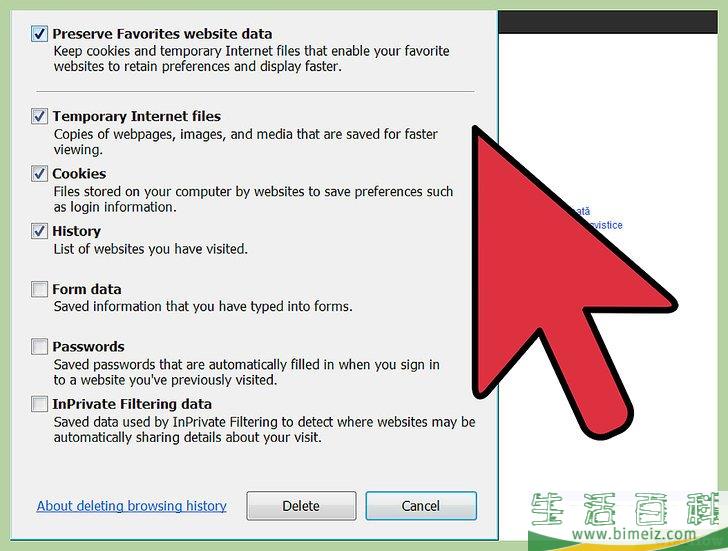Screen dimensions: 728x551
Task: Open the About deleting browsing history link
Action: [132, 506]
